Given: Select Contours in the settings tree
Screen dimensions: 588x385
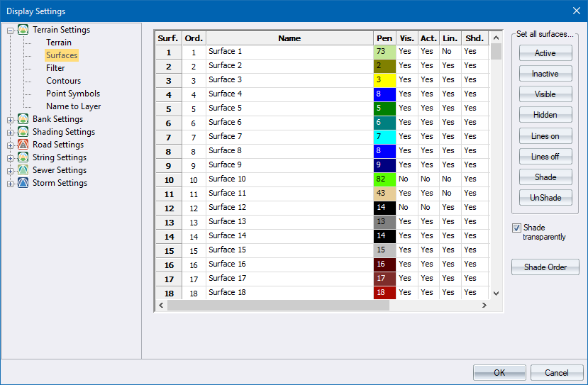Looking at the screenshot, I should click(x=63, y=81).
